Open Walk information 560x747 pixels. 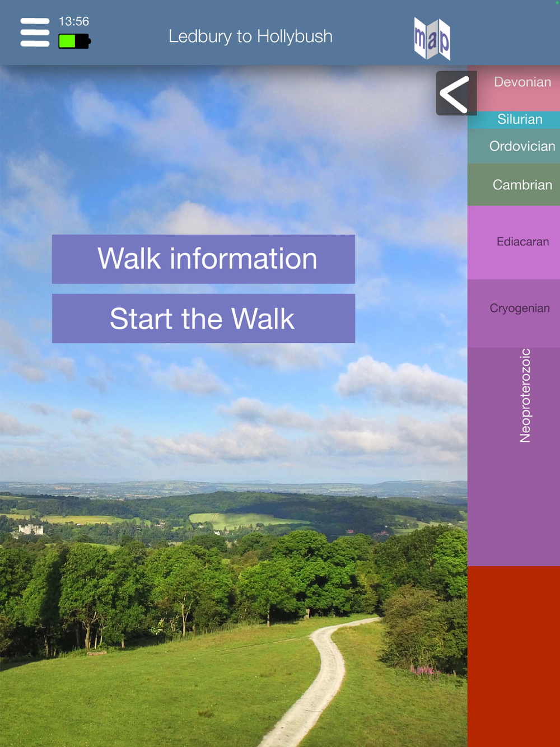click(x=203, y=259)
